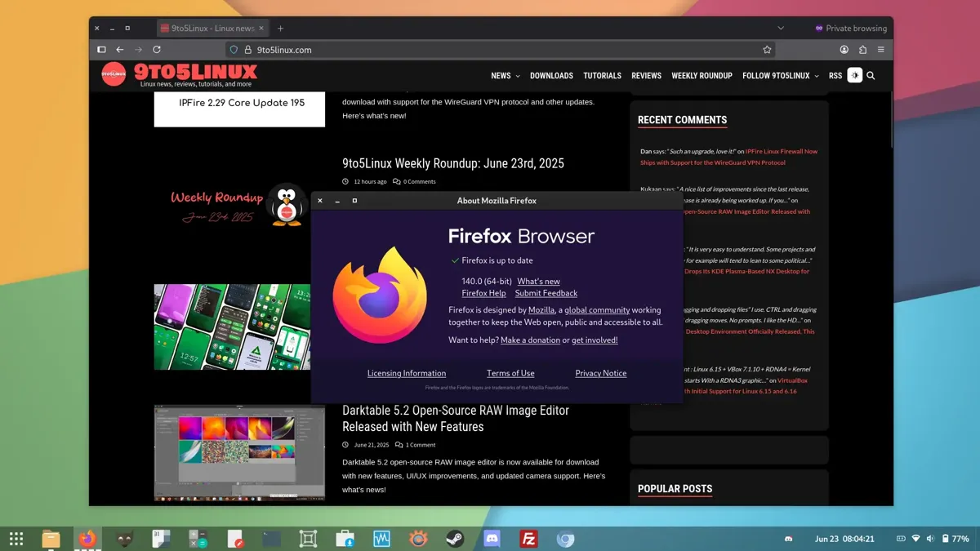Mute audio via the tray speaker icon

point(930,539)
